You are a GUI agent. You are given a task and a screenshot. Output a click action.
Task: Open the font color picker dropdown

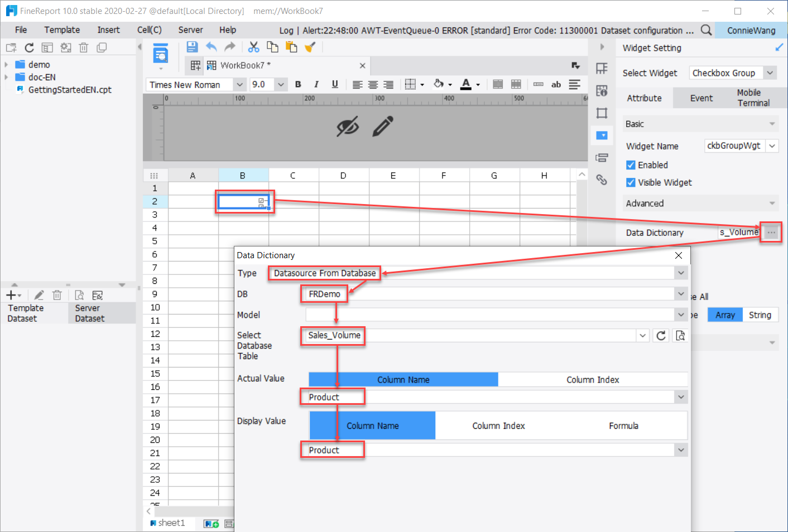(x=477, y=84)
